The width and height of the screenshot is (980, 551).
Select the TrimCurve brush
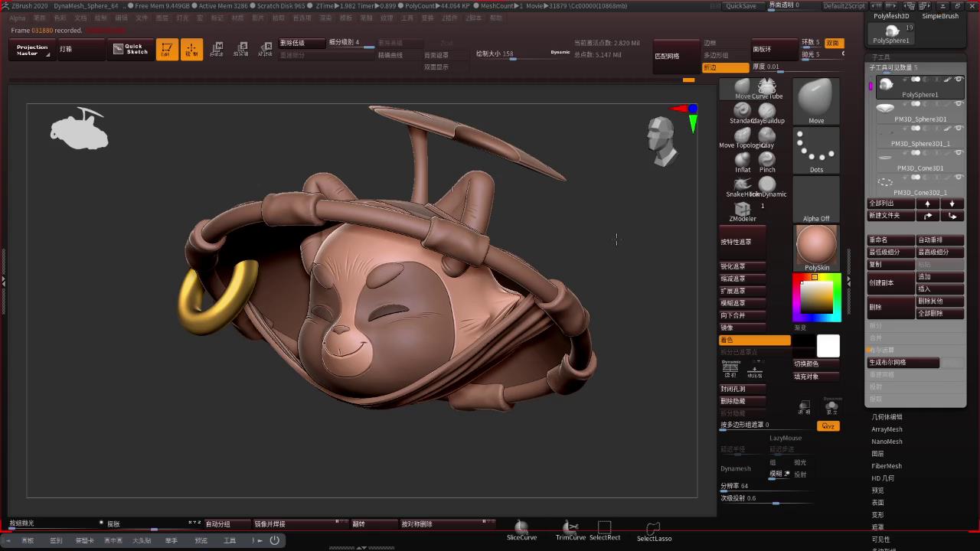pos(570,530)
